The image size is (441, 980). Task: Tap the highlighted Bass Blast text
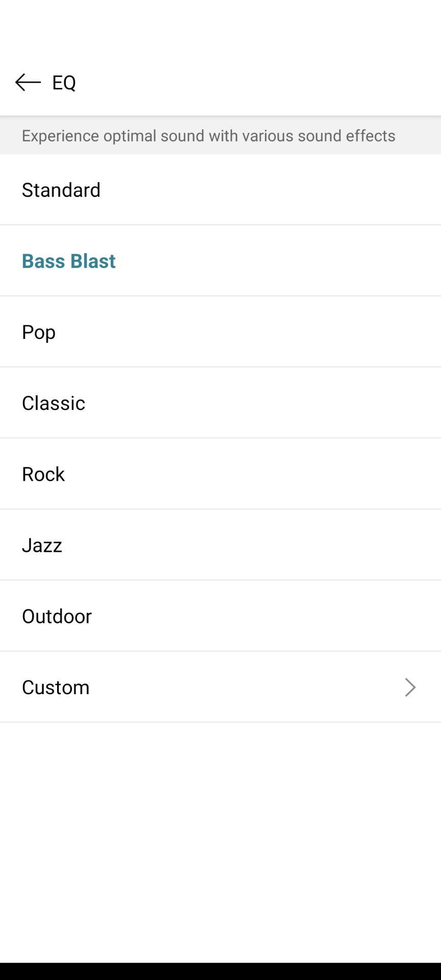pyautogui.click(x=68, y=261)
